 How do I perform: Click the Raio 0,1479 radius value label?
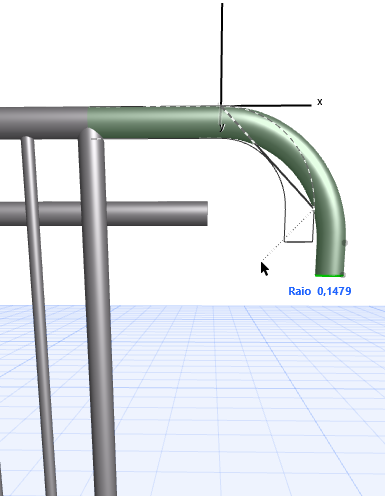click(320, 291)
